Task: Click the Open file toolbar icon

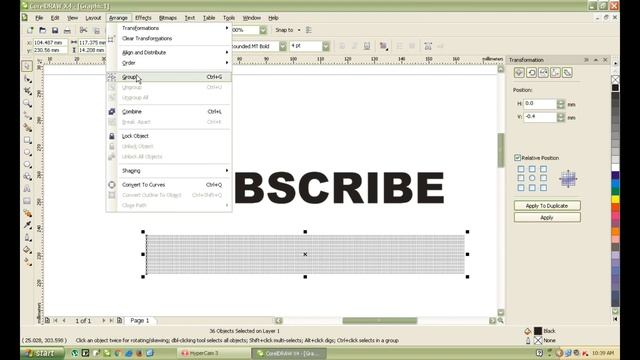Action: point(42,30)
